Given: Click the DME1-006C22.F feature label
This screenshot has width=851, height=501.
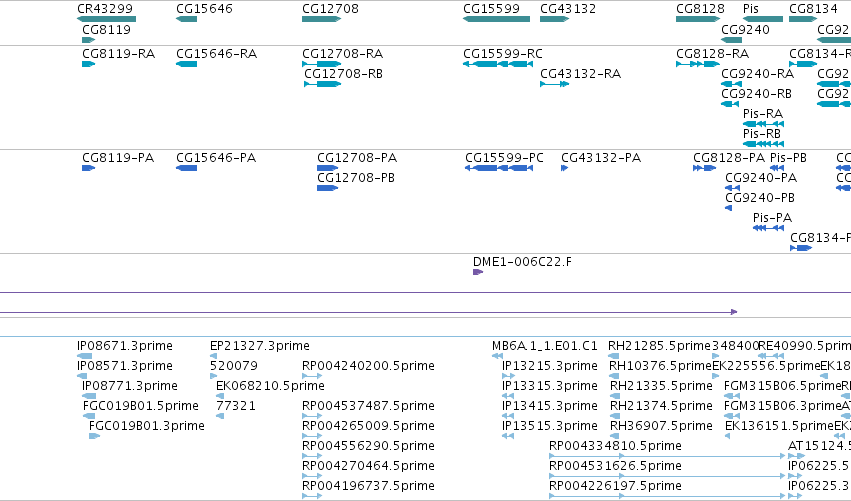Looking at the screenshot, I should (x=522, y=262).
